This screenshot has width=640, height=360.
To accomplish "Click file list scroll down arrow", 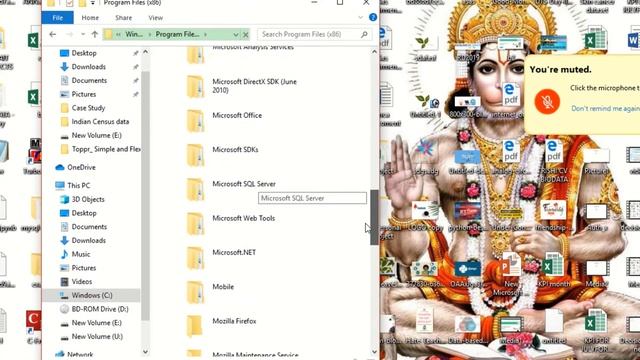I will pos(374,352).
